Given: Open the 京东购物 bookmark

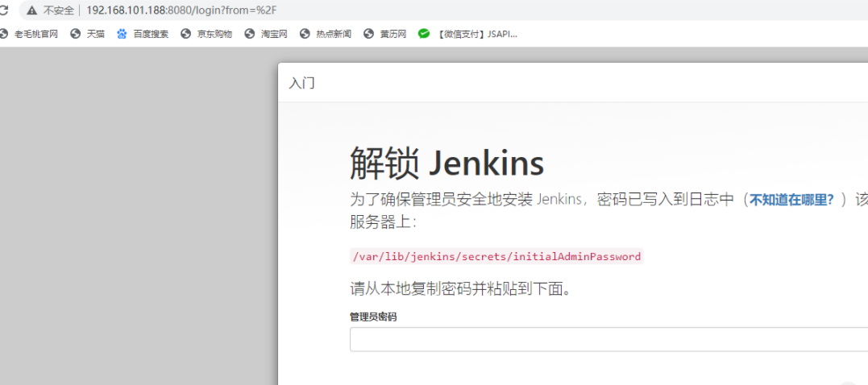Looking at the screenshot, I should [x=206, y=34].
